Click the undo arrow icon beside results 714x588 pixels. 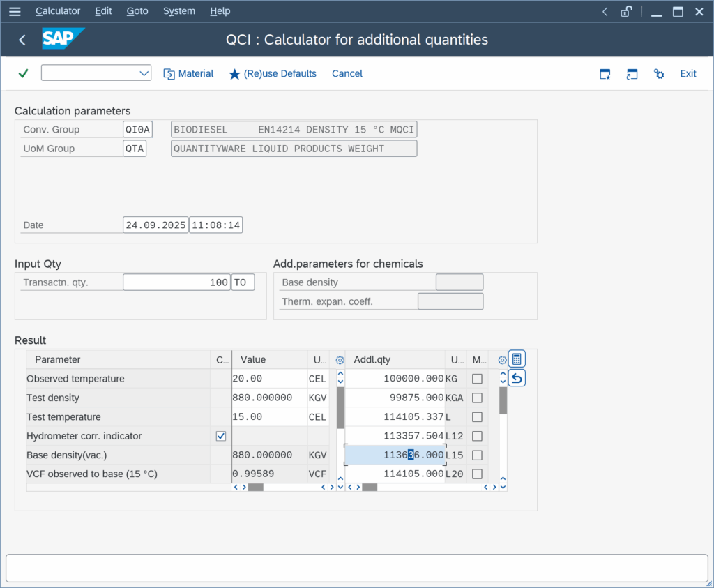(517, 378)
